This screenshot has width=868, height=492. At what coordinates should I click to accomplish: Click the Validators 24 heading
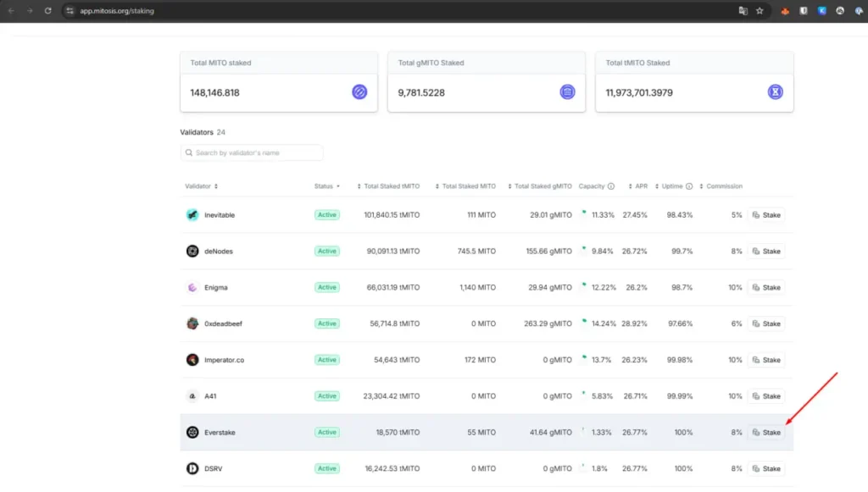(x=203, y=132)
